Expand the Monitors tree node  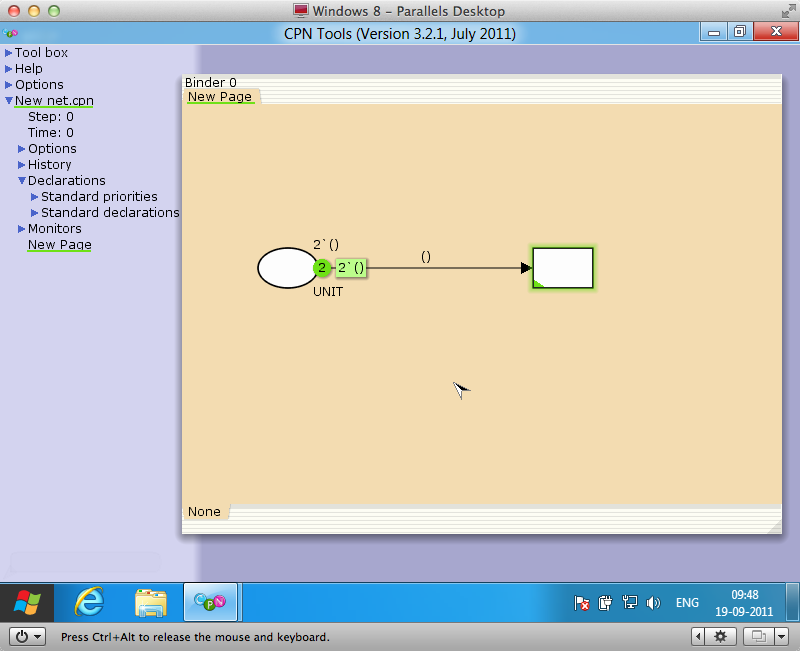[21, 229]
